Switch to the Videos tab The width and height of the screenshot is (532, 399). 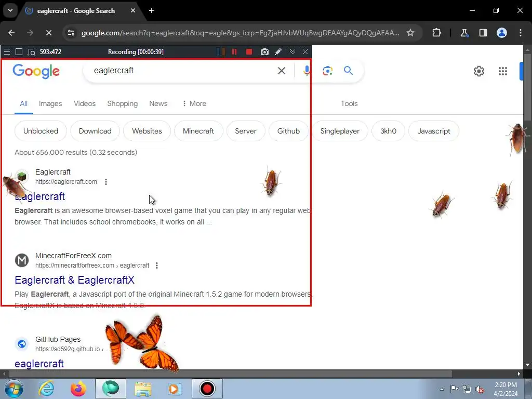85,103
